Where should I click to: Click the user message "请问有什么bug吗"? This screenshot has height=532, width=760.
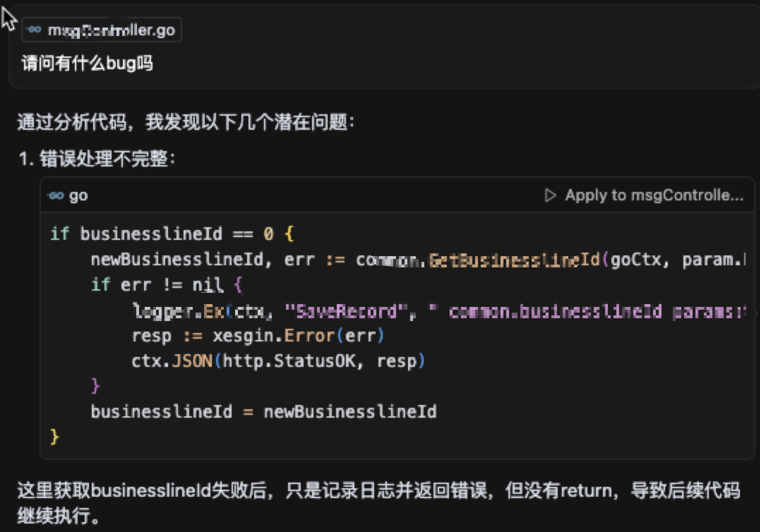coord(87,64)
